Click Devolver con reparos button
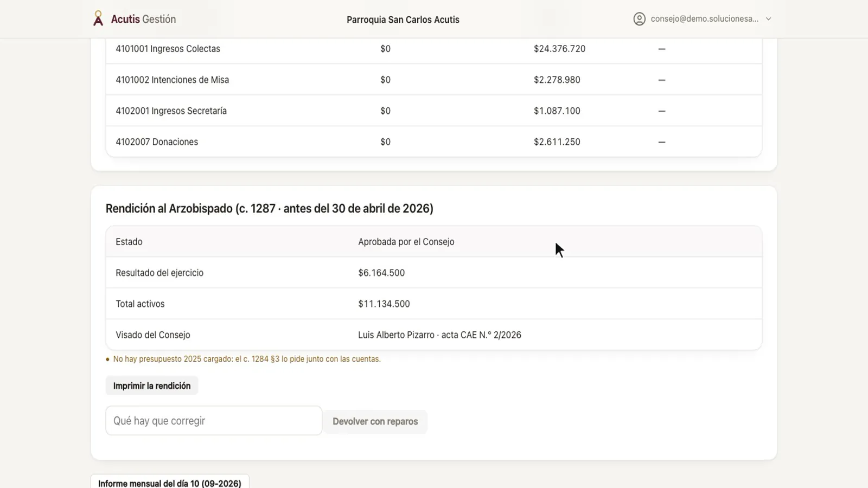 point(375,421)
